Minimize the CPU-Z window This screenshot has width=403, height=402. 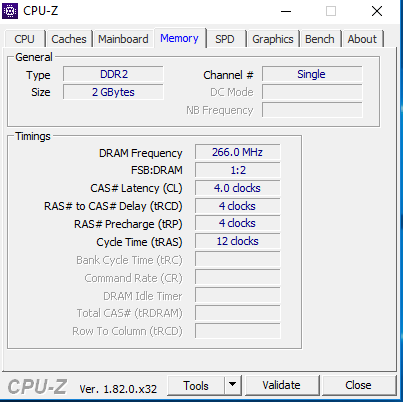(286, 11)
